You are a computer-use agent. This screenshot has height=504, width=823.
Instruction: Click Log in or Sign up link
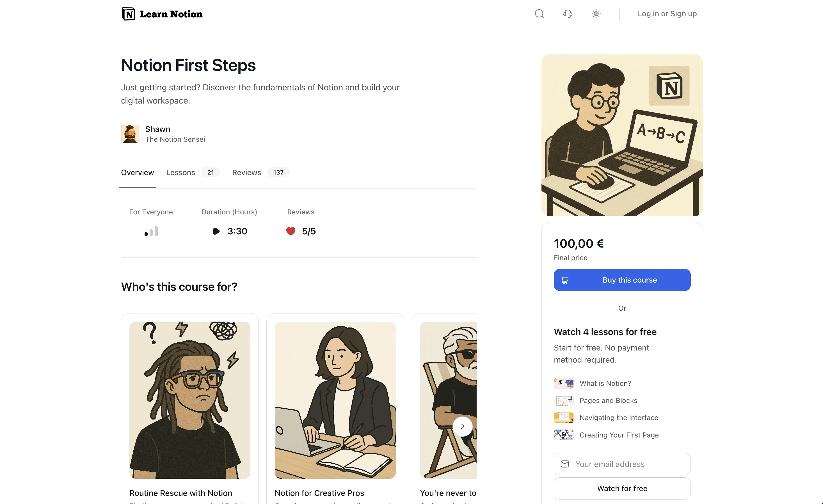(667, 14)
